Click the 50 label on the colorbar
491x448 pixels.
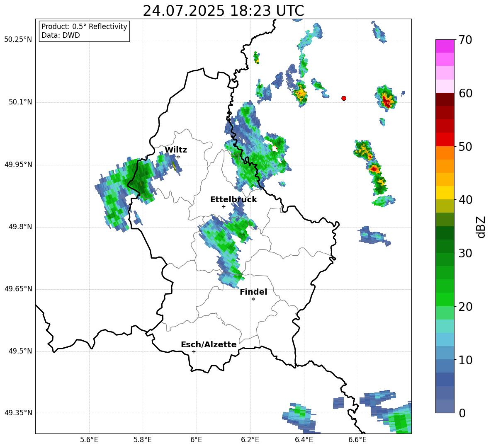(x=466, y=147)
